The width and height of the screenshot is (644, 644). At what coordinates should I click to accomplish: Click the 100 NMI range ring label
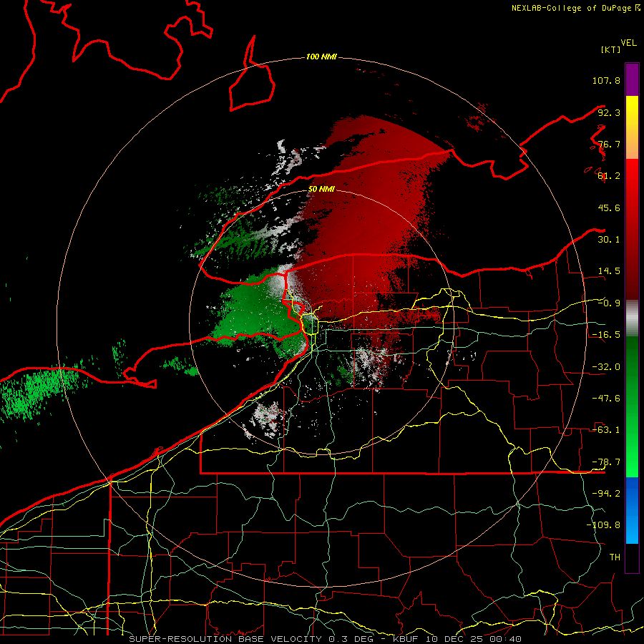coord(321,57)
